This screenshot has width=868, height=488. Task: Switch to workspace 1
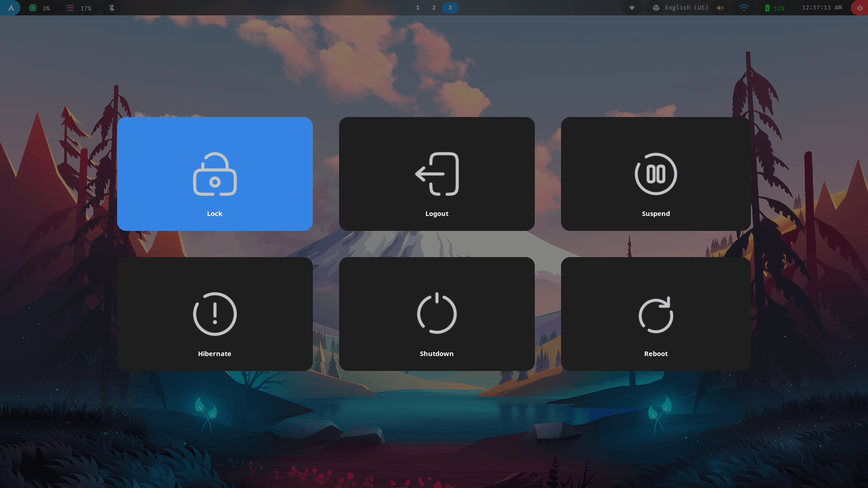pos(418,8)
